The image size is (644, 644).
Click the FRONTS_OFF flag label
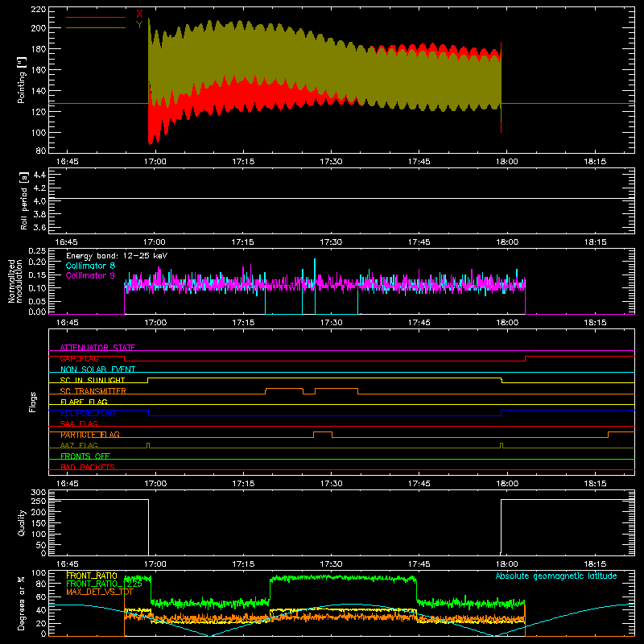(x=85, y=456)
